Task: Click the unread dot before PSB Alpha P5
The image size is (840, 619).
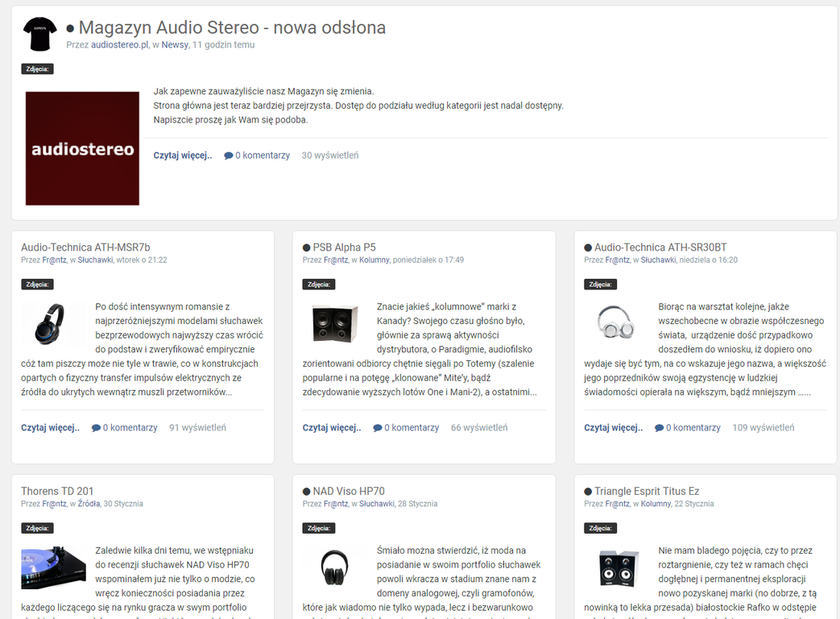Action: coord(306,247)
